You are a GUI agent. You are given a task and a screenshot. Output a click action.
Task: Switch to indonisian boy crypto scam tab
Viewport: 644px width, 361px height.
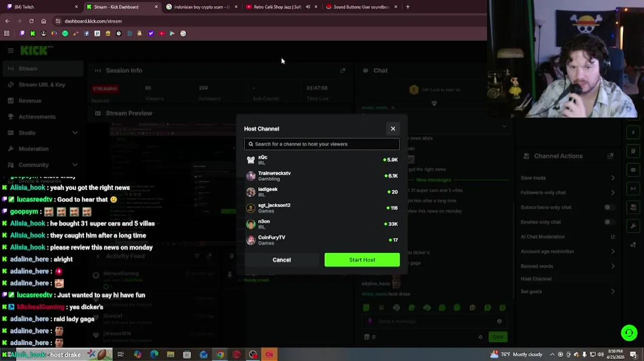coord(201,7)
